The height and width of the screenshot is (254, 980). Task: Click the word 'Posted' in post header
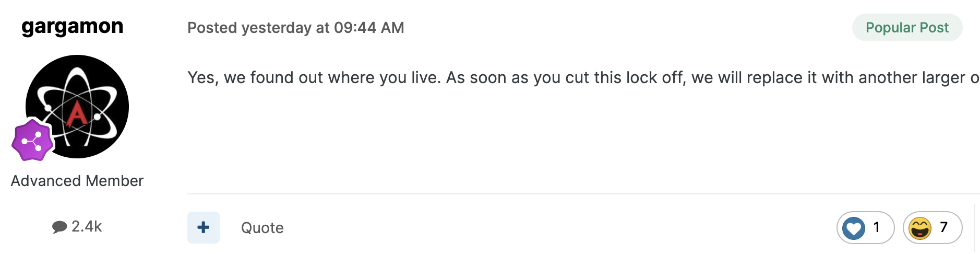[212, 28]
